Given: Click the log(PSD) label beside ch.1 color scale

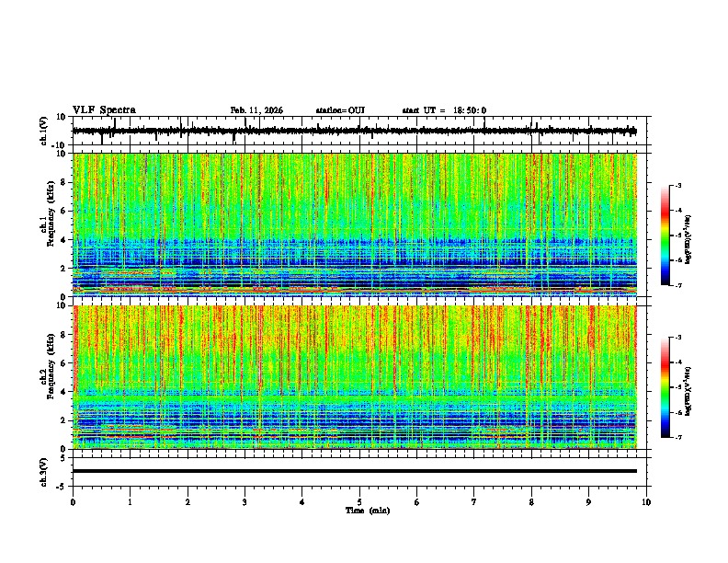Looking at the screenshot, I should [x=688, y=239].
